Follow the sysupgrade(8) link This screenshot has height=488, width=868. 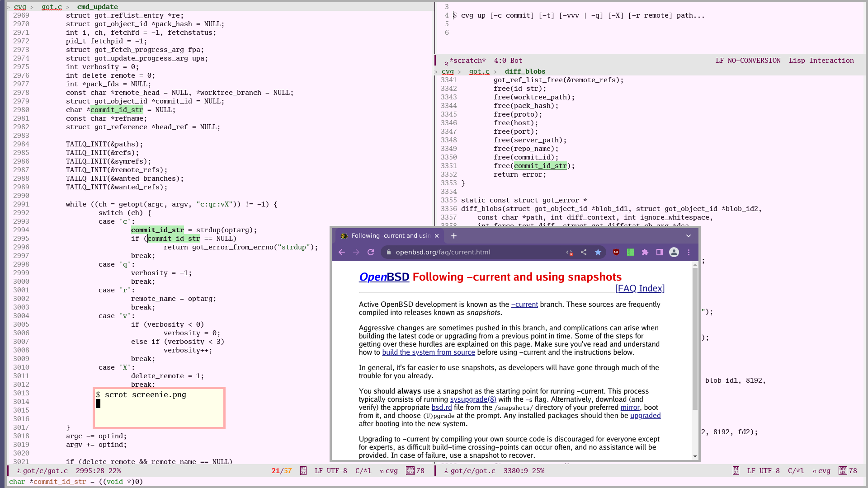click(473, 399)
